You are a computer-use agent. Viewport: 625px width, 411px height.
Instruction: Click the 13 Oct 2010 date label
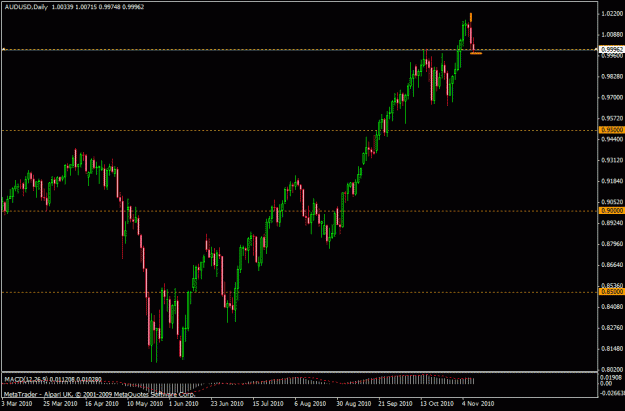coord(437,403)
